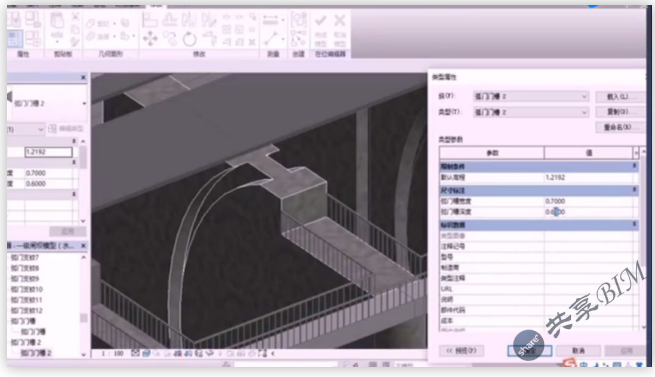Image resolution: width=655 pixels, height=377 pixels.
Task: Collapse the dimensions group in Properties palette
Action: [74, 162]
